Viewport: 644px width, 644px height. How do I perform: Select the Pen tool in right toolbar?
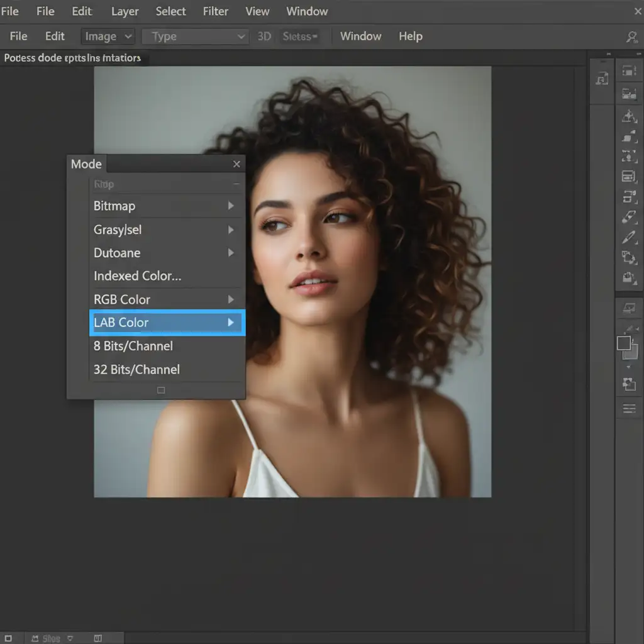(629, 237)
